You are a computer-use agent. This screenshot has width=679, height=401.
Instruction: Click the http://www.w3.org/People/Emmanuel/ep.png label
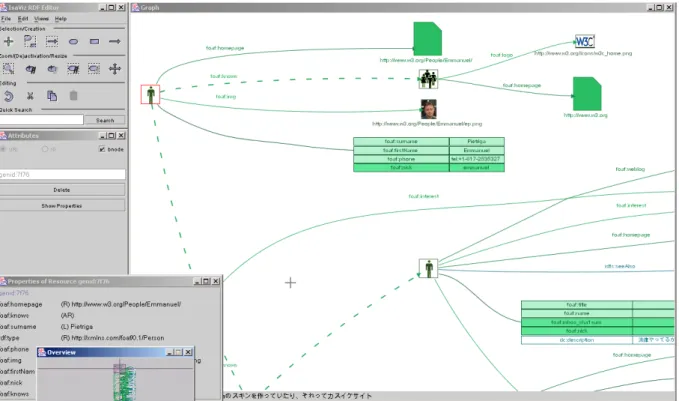tap(427, 124)
